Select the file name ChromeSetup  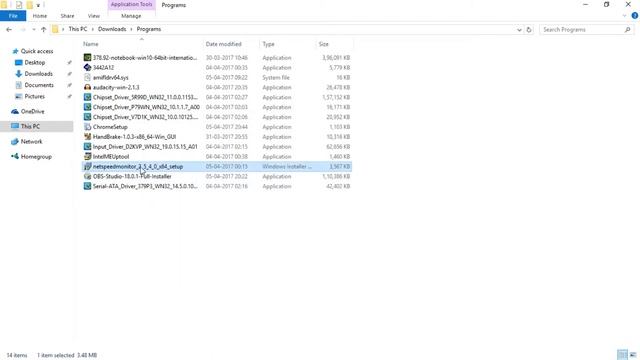[110, 127]
